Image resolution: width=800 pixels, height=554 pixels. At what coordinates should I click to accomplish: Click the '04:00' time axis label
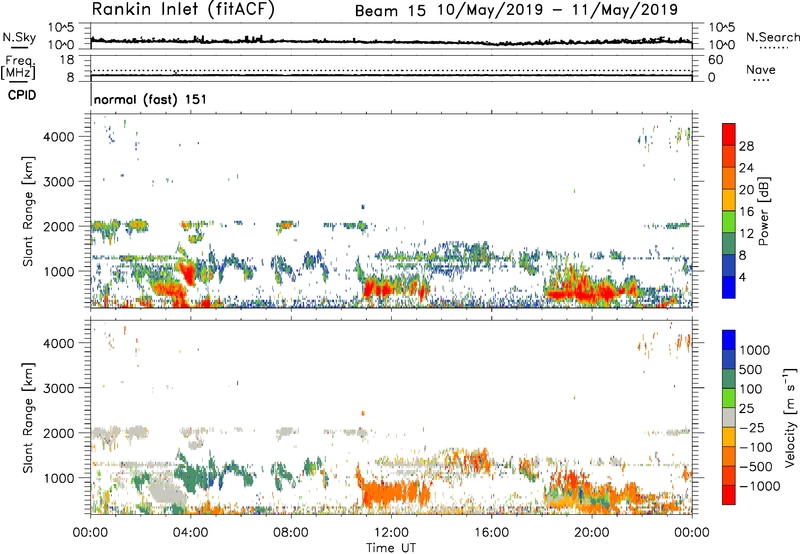click(x=190, y=533)
